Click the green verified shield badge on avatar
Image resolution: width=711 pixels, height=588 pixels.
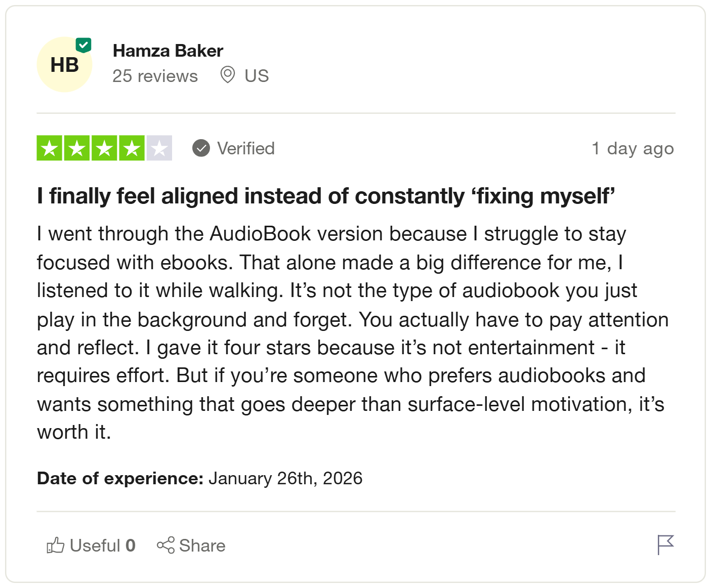coord(83,46)
